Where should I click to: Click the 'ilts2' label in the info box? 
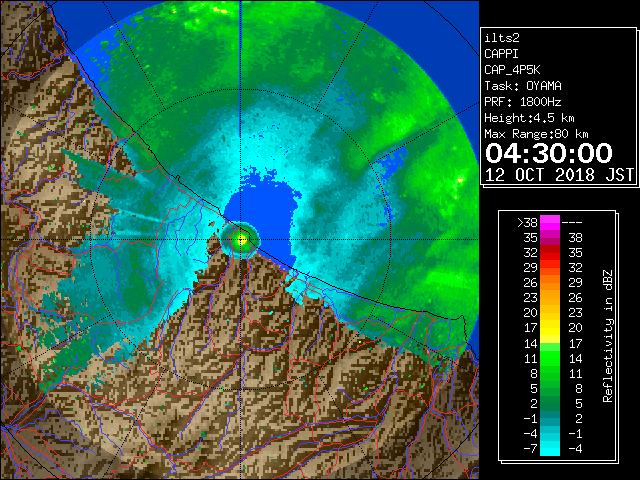[502, 38]
